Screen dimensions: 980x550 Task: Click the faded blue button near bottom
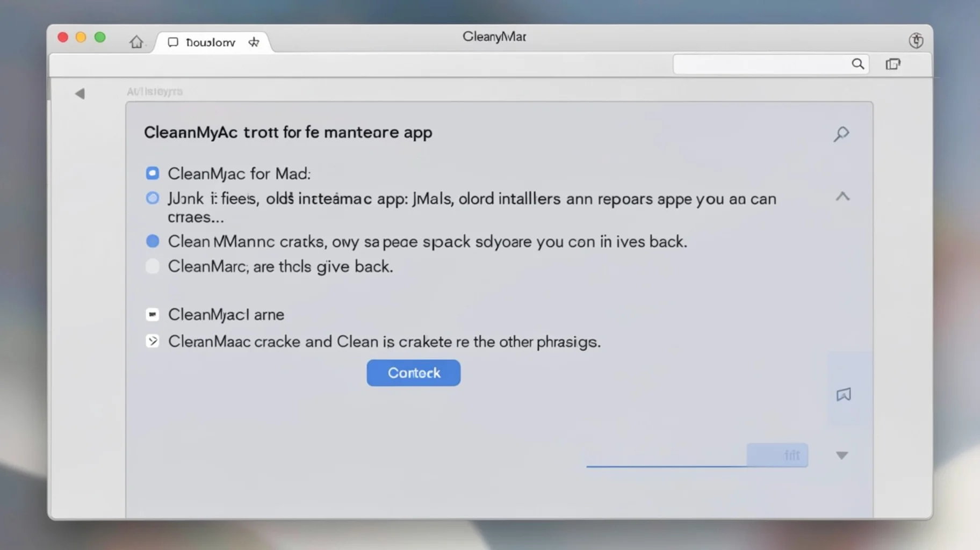pyautogui.click(x=777, y=455)
